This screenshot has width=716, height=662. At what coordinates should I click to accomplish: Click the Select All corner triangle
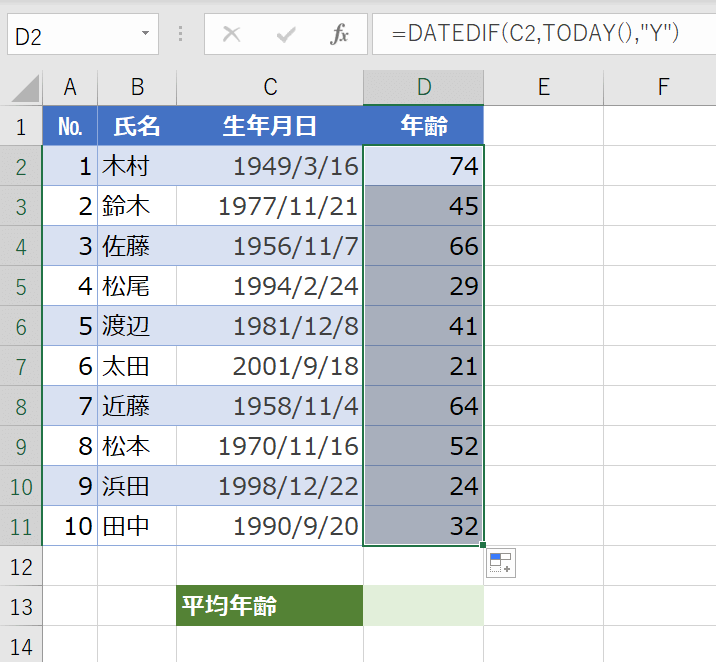coord(24,88)
